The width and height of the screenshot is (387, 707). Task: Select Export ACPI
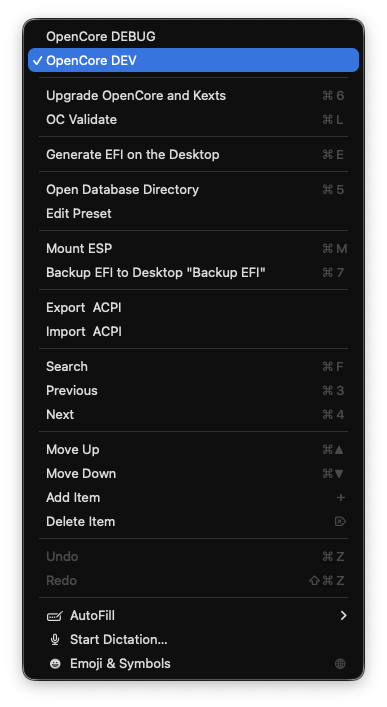194,308
